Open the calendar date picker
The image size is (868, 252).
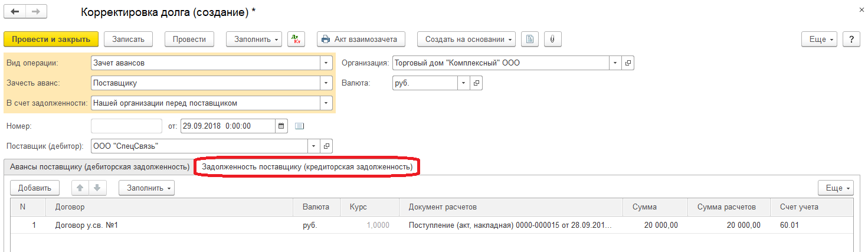(281, 126)
